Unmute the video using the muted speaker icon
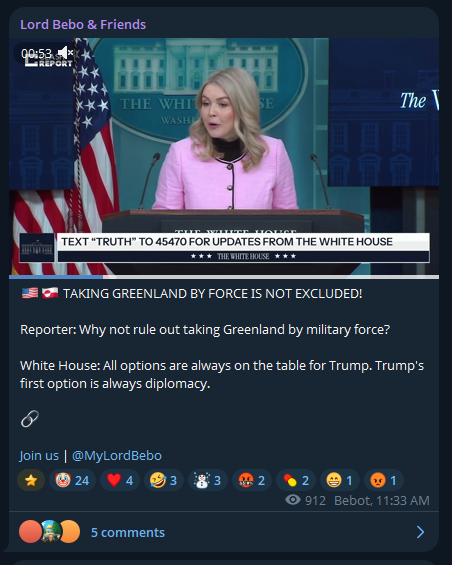 click(x=65, y=53)
